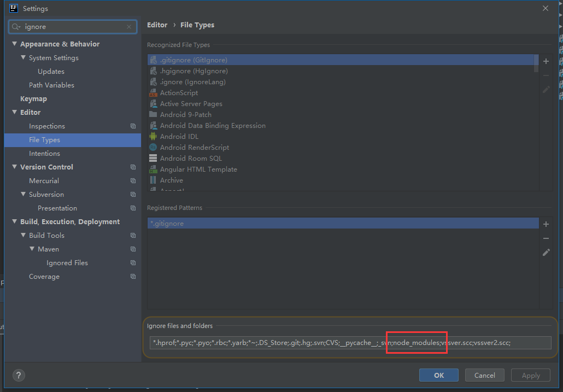This screenshot has height=392, width=563.
Task: Open help via the question mark icon
Action: (x=19, y=375)
